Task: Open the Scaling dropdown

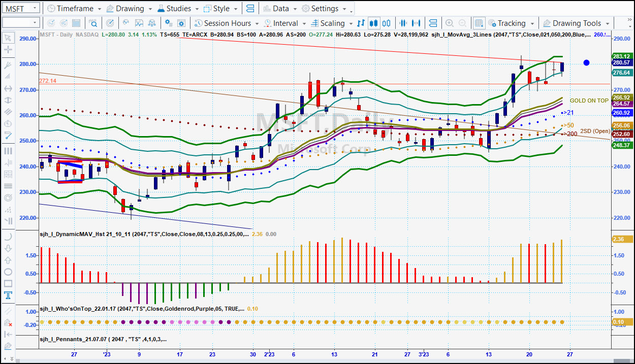Action: tap(331, 23)
